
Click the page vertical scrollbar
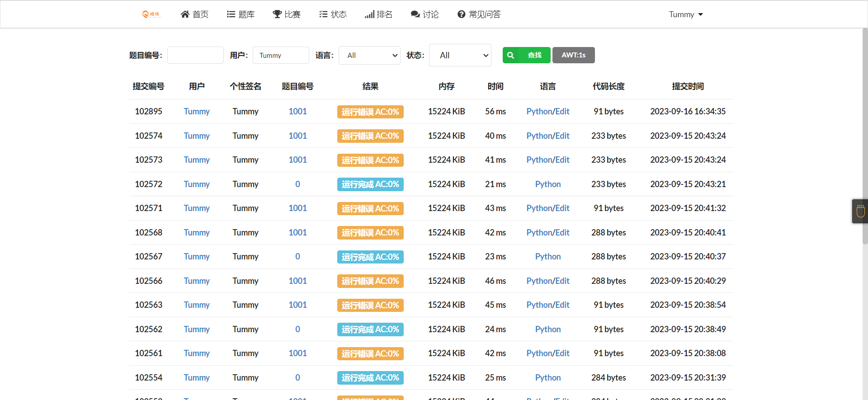(x=865, y=136)
